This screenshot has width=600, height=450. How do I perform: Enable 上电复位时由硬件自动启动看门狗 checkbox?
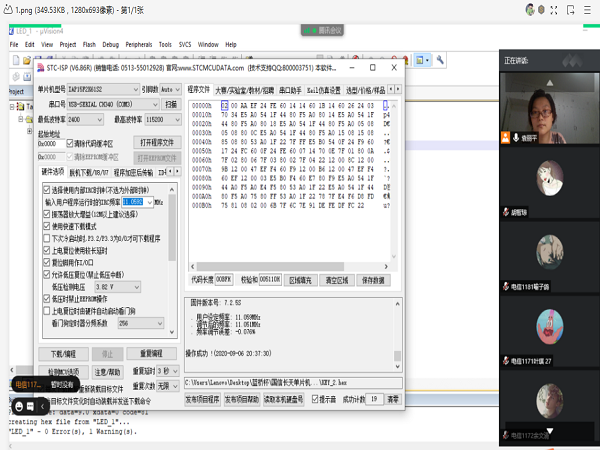(47, 311)
